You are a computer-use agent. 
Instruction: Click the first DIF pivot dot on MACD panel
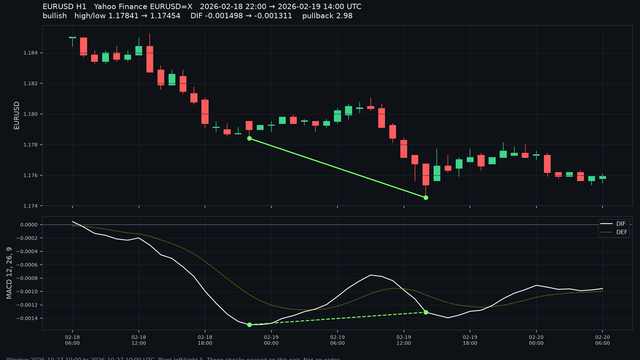[249, 325]
